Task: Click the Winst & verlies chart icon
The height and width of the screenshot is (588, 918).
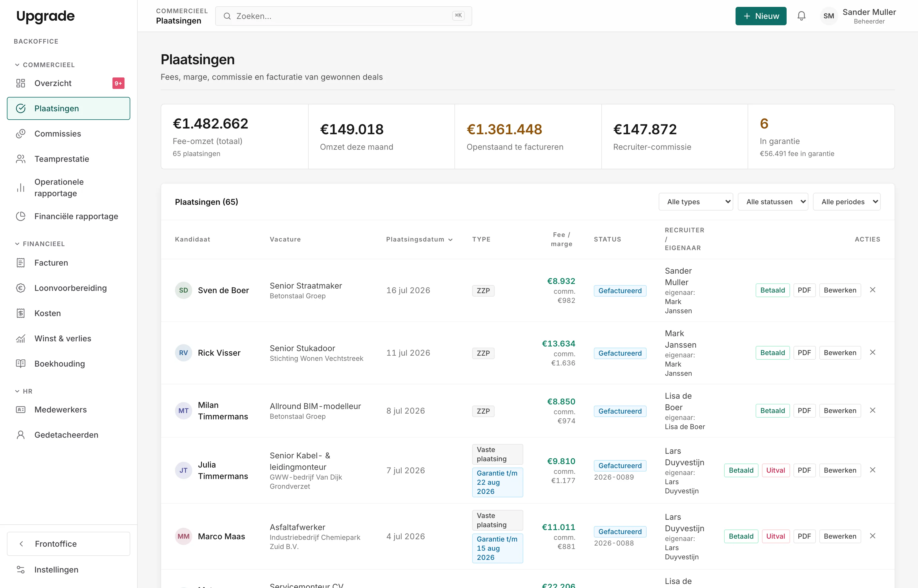Action: [x=21, y=338]
